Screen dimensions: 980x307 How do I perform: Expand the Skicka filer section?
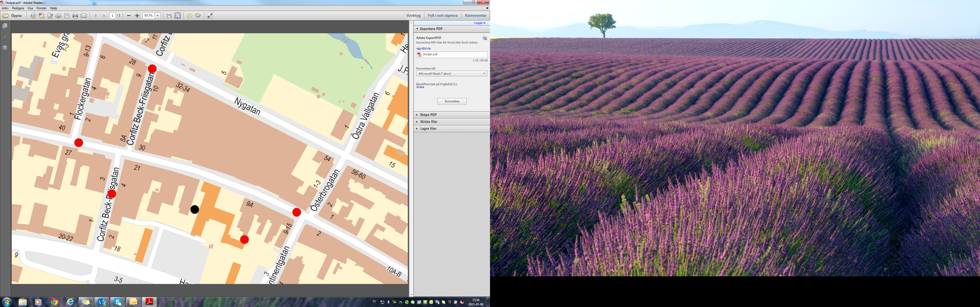coord(452,122)
